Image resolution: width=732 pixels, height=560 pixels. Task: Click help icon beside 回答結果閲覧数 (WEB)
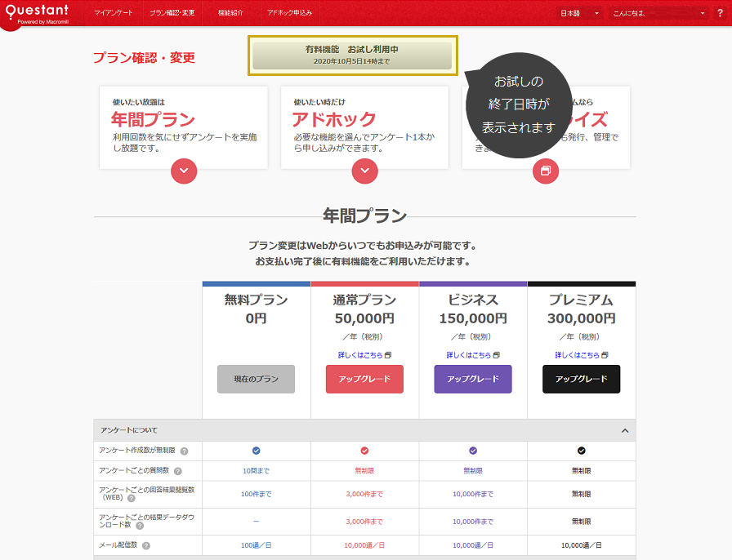pyautogui.click(x=131, y=498)
